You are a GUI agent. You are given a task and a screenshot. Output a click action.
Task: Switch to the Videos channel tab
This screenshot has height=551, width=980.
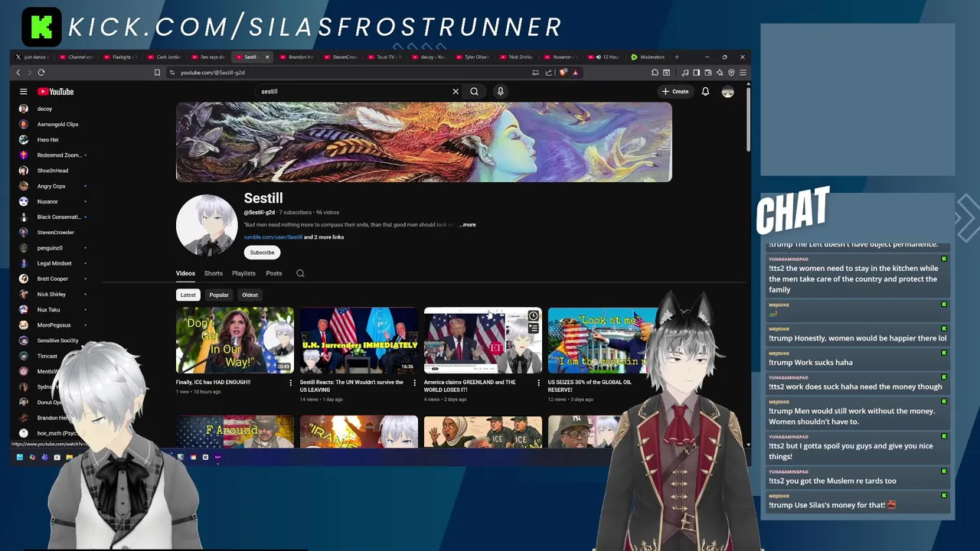(x=185, y=273)
